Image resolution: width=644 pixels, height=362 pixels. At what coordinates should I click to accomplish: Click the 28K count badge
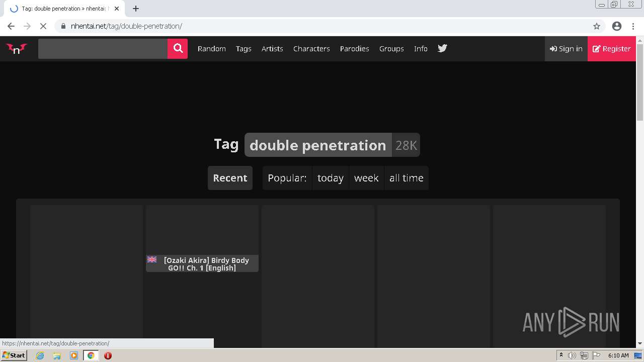coord(406,145)
